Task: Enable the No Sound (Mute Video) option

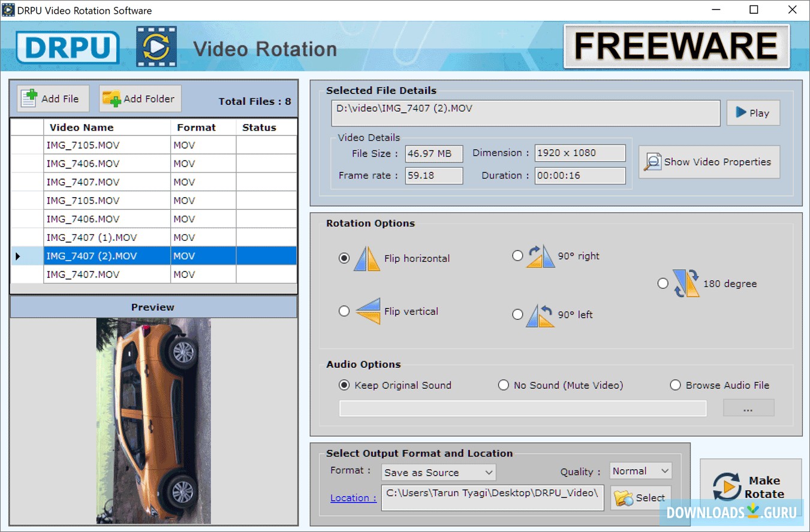Action: point(504,385)
